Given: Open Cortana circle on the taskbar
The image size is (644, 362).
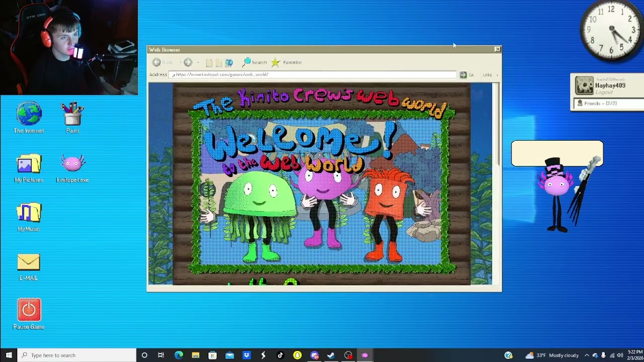Looking at the screenshot, I should (144, 355).
